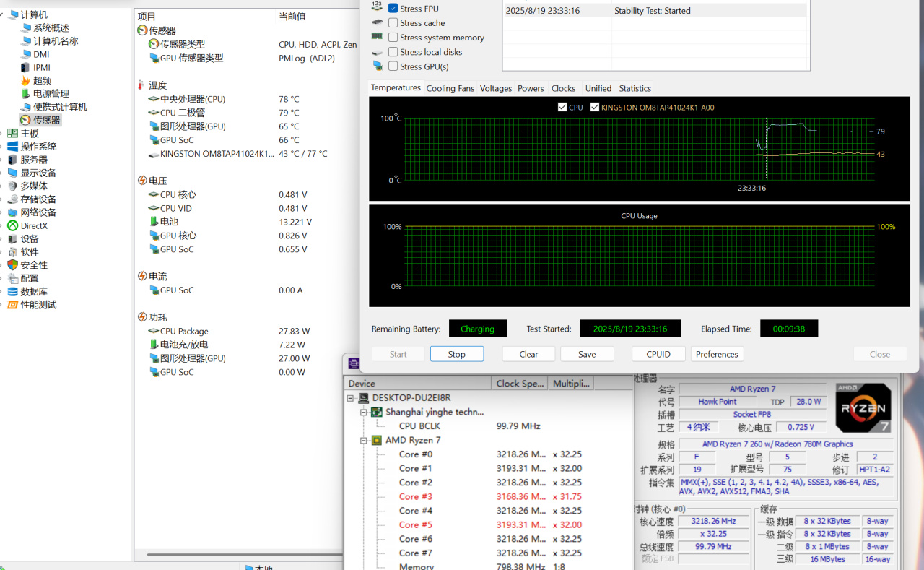This screenshot has height=570, width=924.
Task: Click the Device column header
Action: [417, 384]
